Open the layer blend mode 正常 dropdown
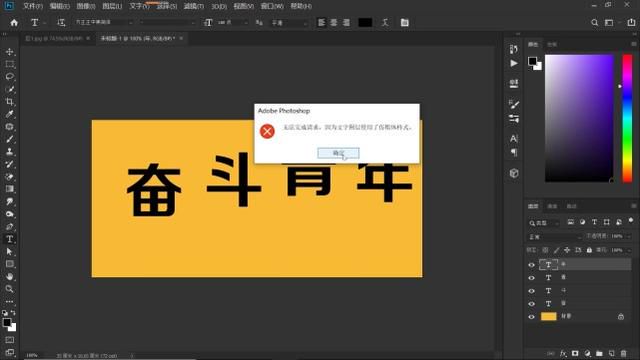This screenshot has height=360, width=640. [x=555, y=237]
